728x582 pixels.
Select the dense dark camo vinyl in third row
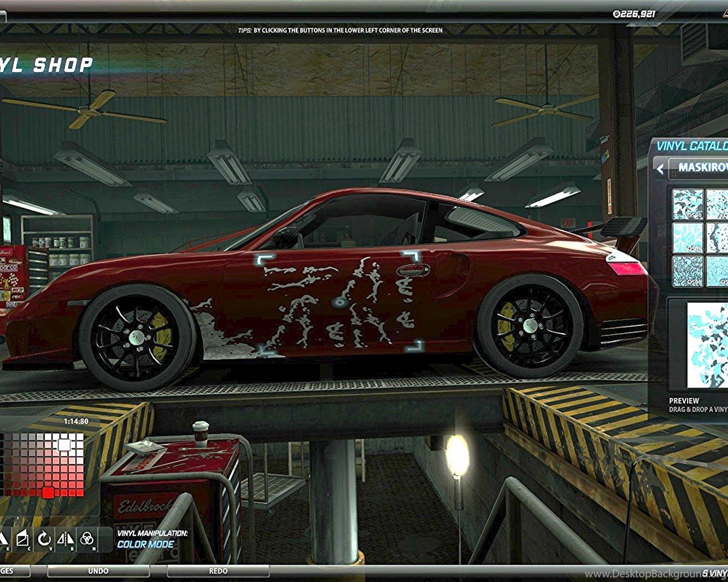click(x=687, y=271)
